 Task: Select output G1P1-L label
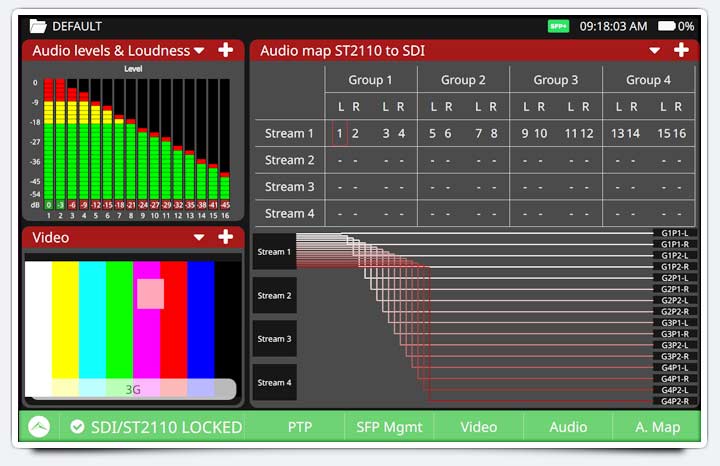click(x=675, y=233)
